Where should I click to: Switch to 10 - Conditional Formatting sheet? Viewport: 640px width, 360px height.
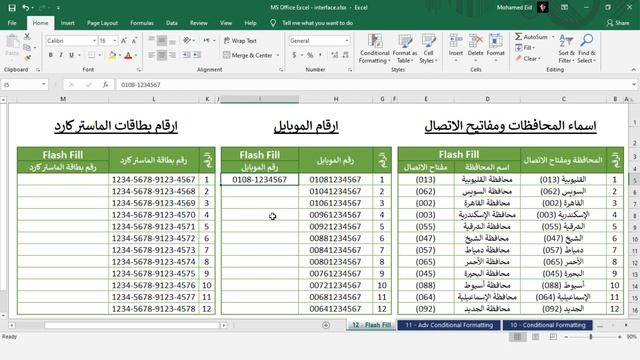point(548,325)
